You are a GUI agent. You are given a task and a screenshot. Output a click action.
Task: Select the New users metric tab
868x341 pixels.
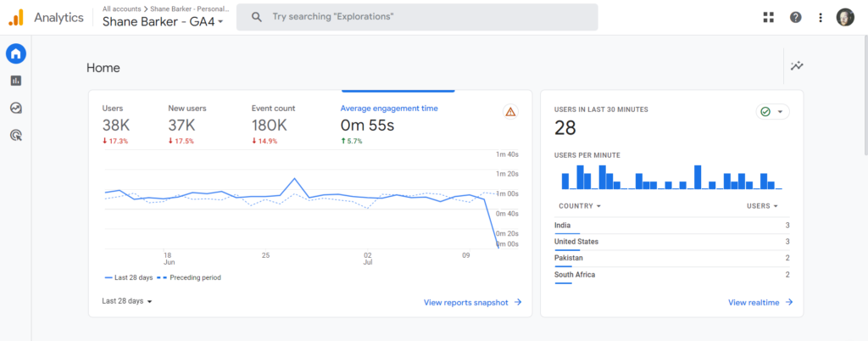pos(187,126)
